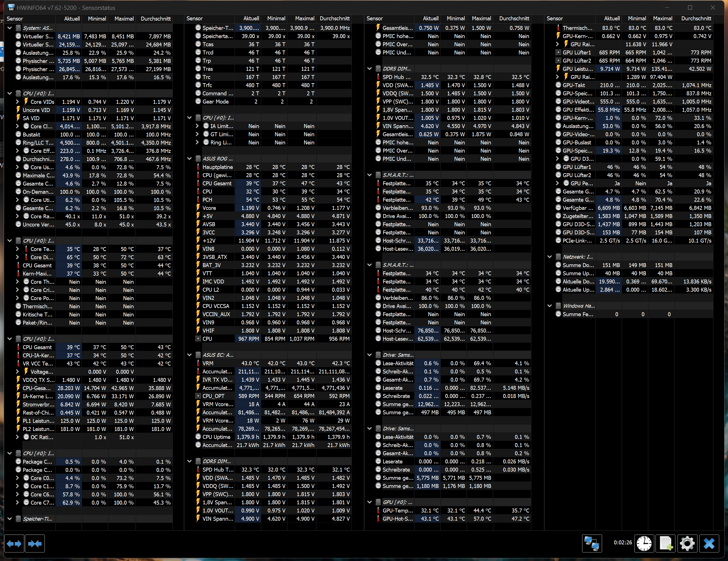
Task: Expand the Core VIDs row
Action: pos(17,102)
